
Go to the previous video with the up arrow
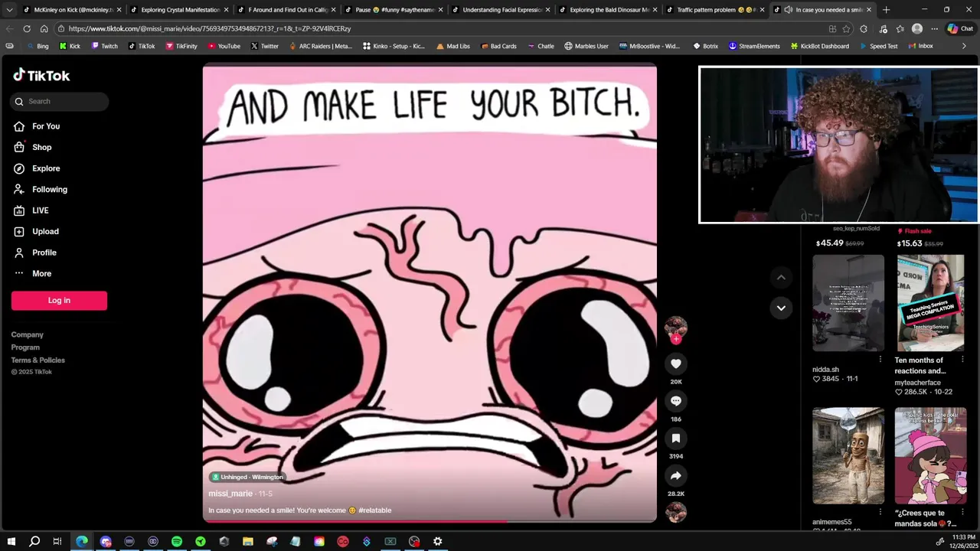pos(781,277)
